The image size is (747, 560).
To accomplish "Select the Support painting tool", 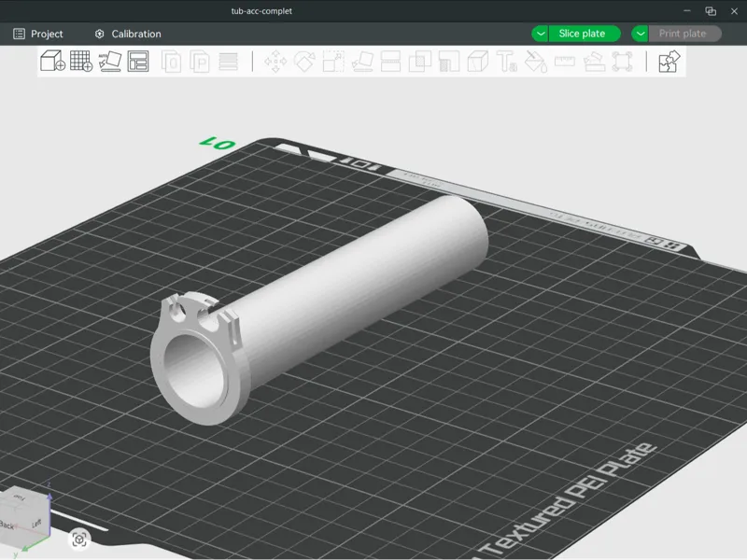I will click(449, 62).
